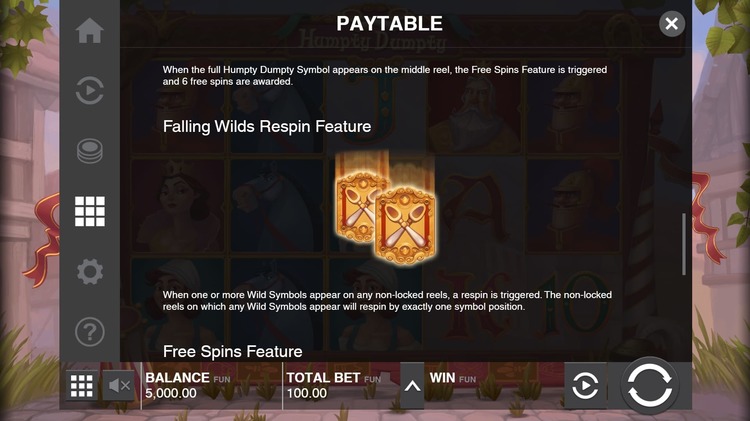Start autoplay from the bottom bar

pos(585,386)
